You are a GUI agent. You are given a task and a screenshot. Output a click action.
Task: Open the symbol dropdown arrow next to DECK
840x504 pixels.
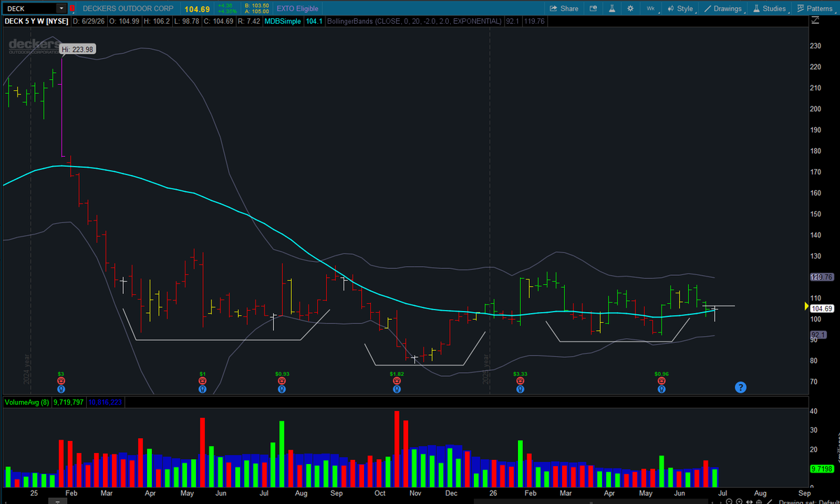point(62,8)
